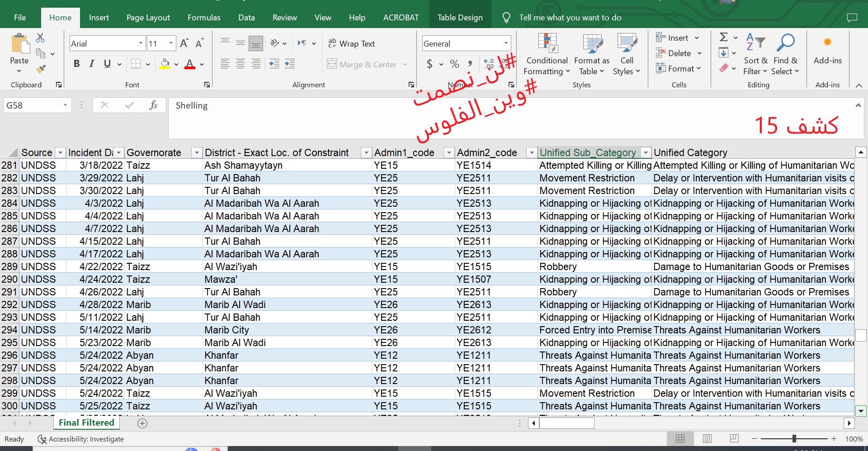Open the Formulas ribbon tab
Image resolution: width=868 pixels, height=451 pixels.
tap(204, 18)
